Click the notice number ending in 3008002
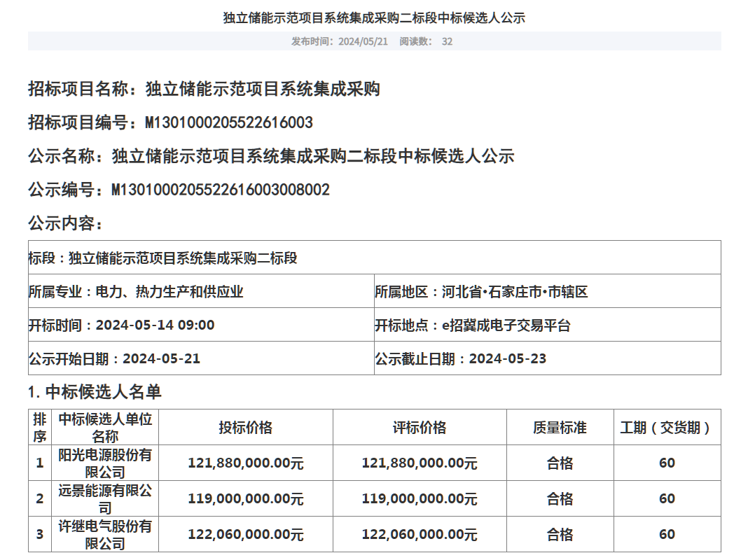This screenshot has height=560, width=748. click(221, 190)
